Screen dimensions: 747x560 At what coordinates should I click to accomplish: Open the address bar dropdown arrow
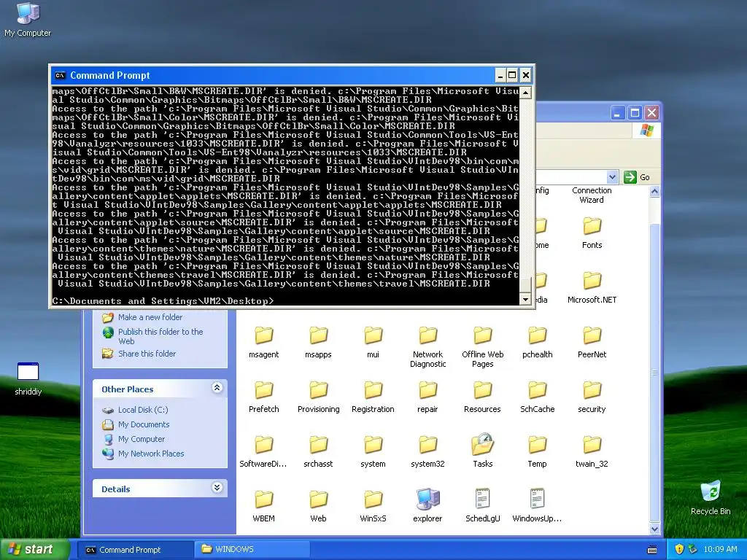click(x=612, y=177)
